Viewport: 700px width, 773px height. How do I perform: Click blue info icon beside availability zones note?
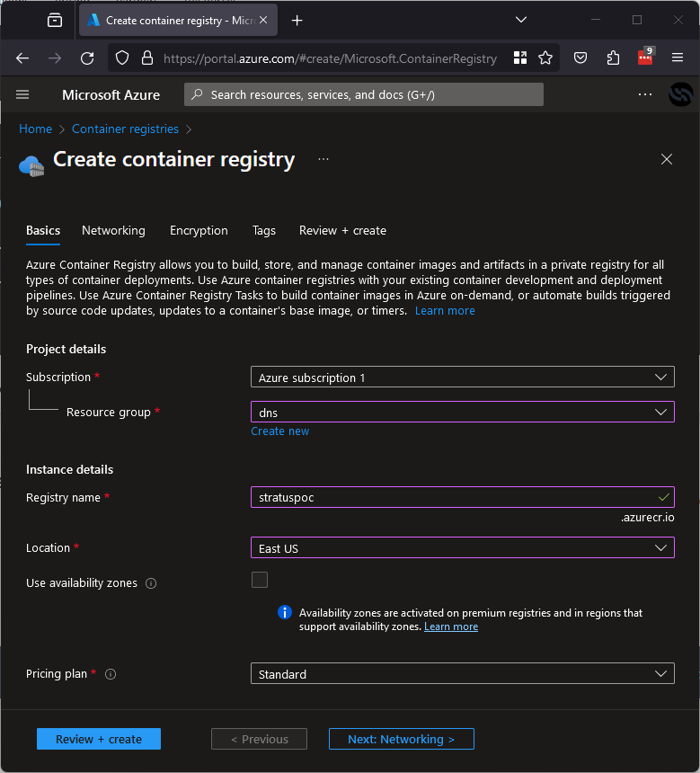285,612
